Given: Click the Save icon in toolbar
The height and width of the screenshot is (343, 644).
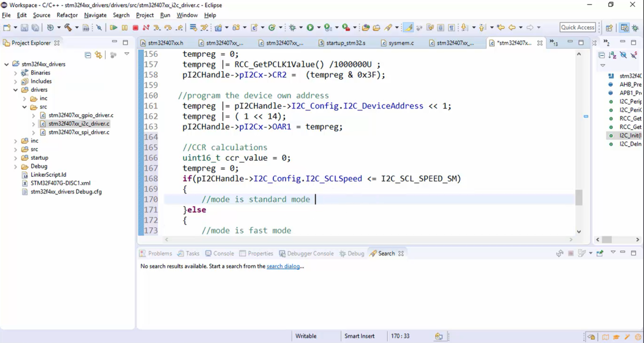Looking at the screenshot, I should tap(24, 27).
